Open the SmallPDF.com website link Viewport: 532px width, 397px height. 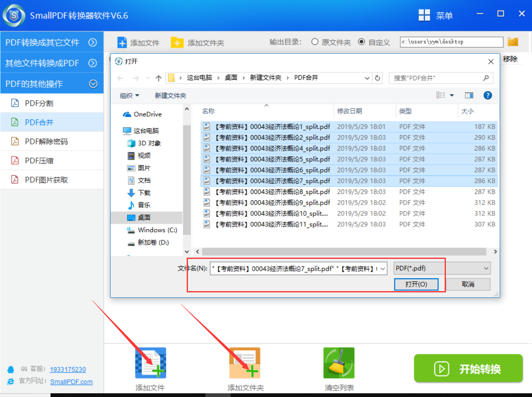pos(71,382)
